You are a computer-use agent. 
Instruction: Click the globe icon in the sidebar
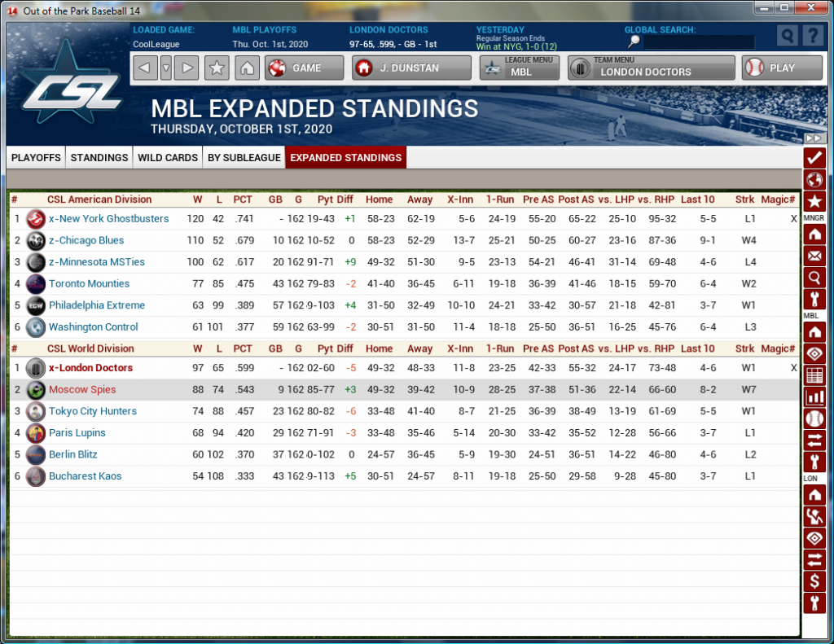pyautogui.click(x=814, y=179)
